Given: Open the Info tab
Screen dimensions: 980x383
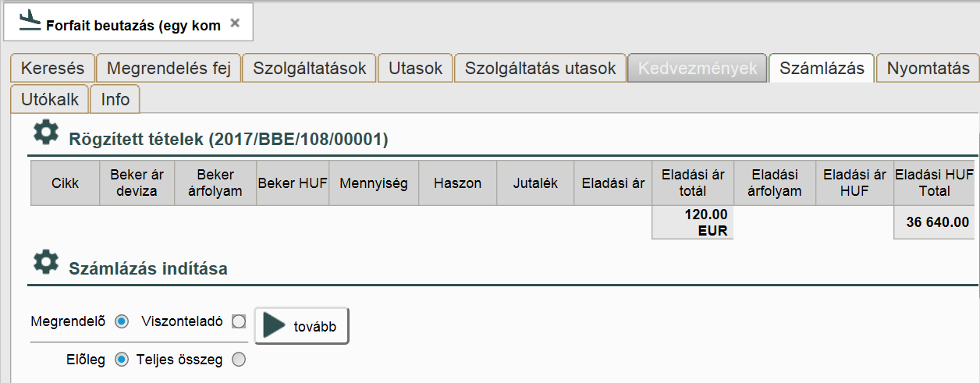Looking at the screenshot, I should point(115,100).
